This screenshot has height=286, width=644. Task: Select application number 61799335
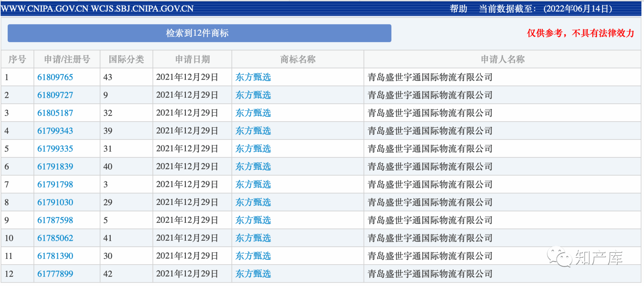[55, 149]
